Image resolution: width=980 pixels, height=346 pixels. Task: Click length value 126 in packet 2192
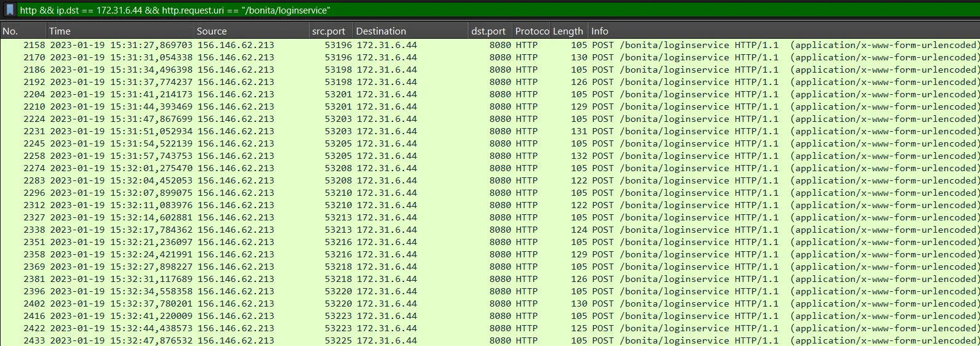(579, 82)
